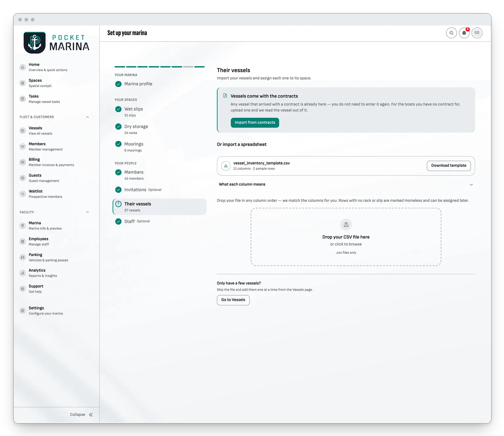504x436 pixels.
Task: Click the upload icon in drop zone
Action: [x=346, y=225]
